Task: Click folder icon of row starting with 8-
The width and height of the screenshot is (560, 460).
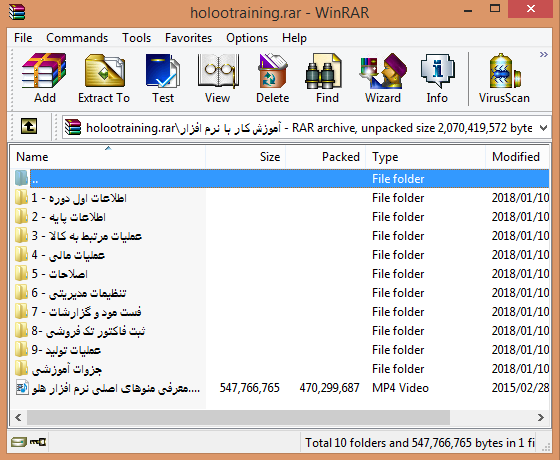Action: click(x=21, y=330)
